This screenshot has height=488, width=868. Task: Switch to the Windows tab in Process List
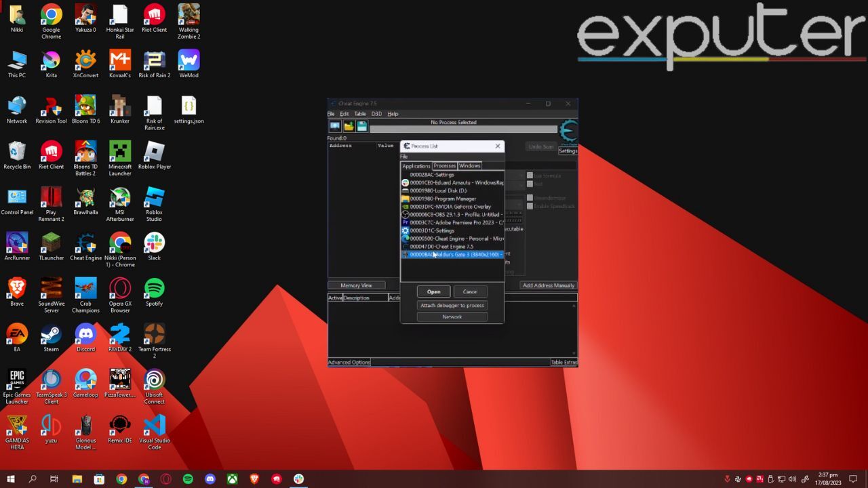[469, 166]
